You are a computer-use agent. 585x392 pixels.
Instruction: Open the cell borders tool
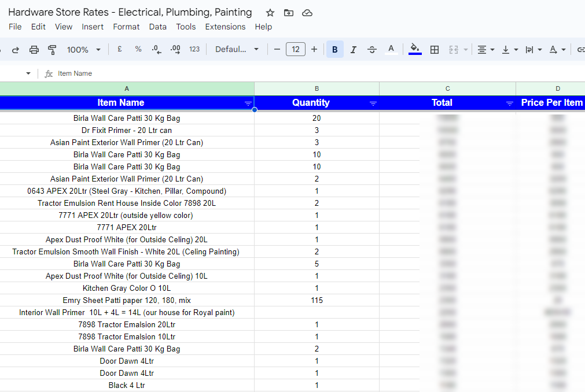click(x=435, y=50)
